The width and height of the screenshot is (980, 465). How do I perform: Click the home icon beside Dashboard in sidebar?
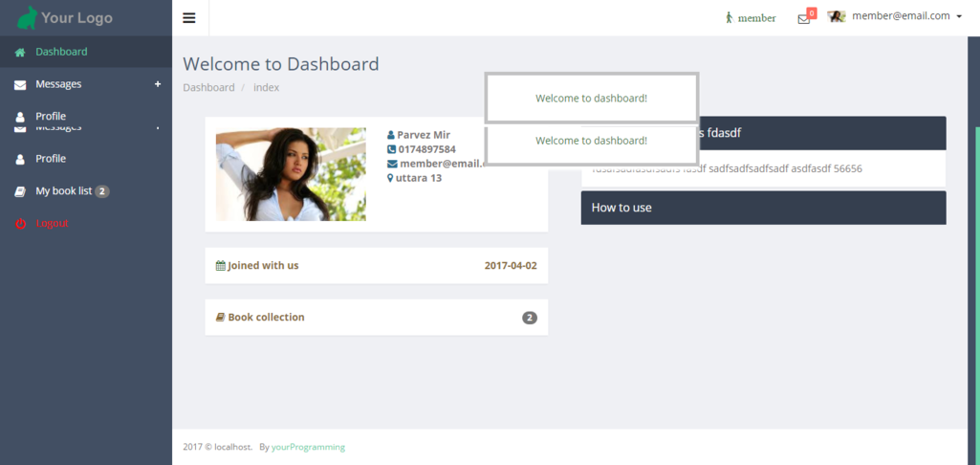(20, 53)
